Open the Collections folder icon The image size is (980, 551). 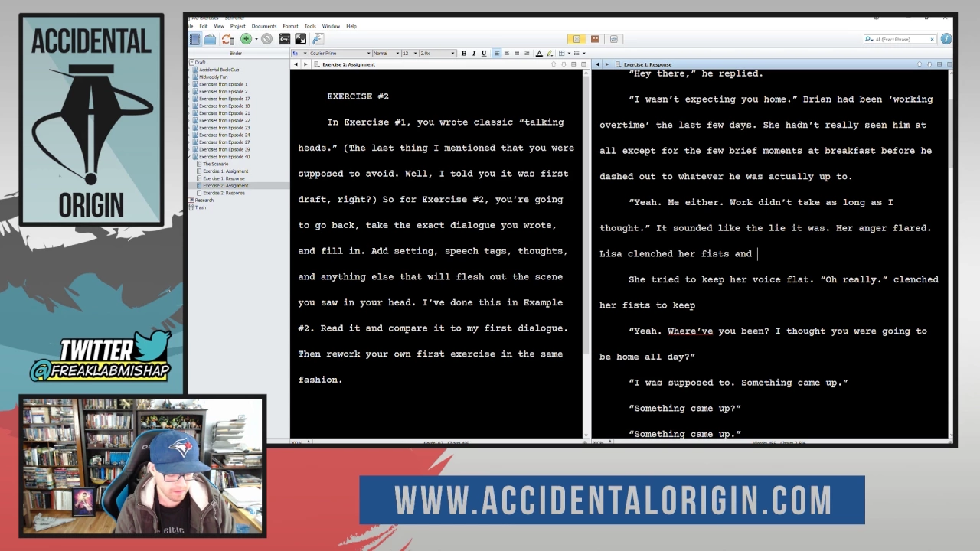coord(210,39)
